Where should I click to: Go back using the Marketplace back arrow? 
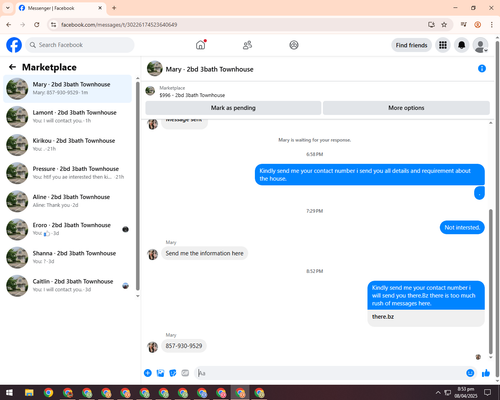[12, 67]
